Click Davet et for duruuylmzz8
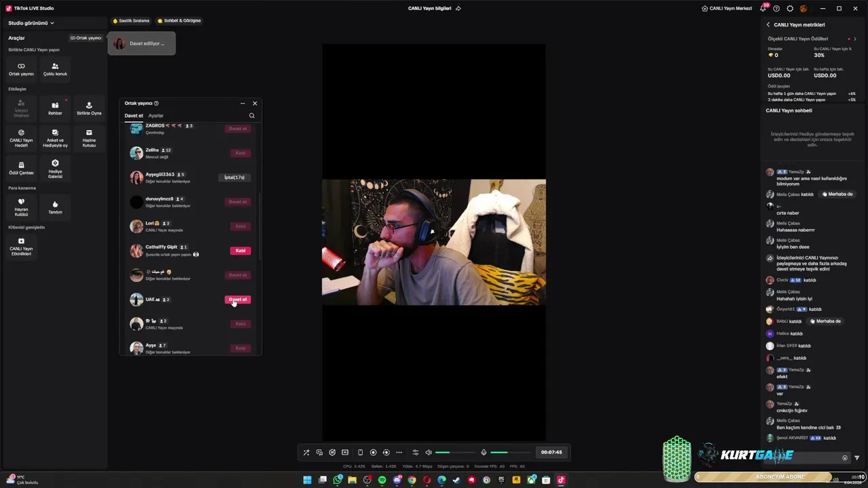This screenshot has height=488, width=868. coord(237,202)
